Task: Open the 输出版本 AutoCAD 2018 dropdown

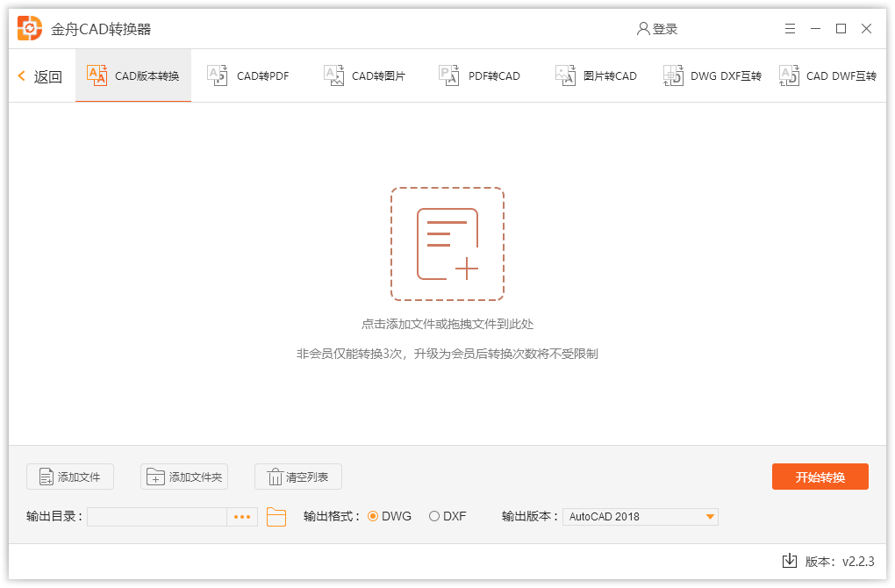Action: click(x=640, y=516)
